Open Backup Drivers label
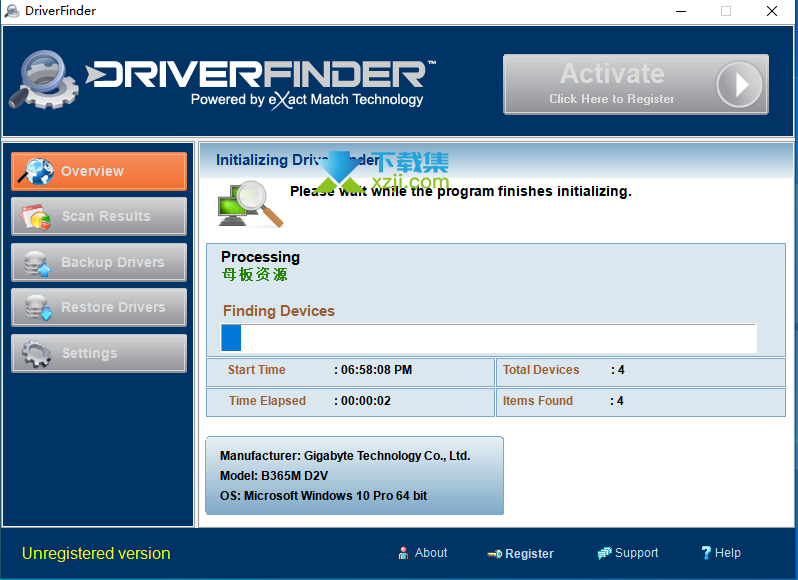Viewport: 798px width, 580px height. 112,262
